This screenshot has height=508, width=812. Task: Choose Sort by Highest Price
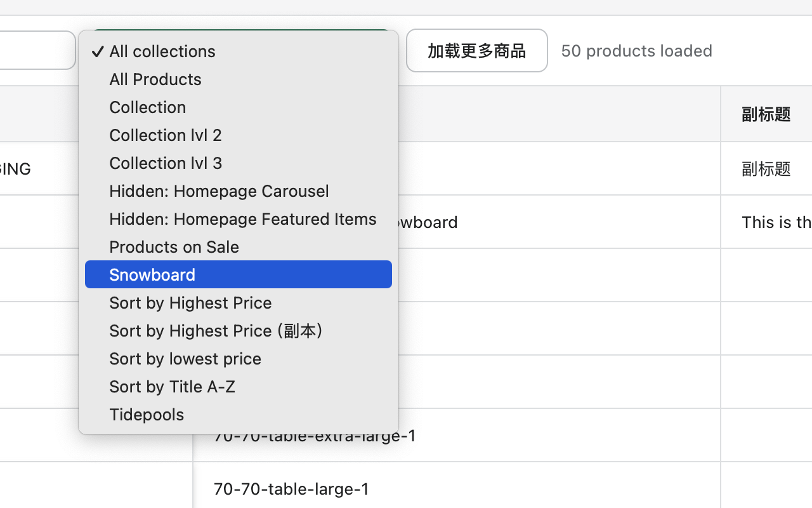click(x=190, y=303)
